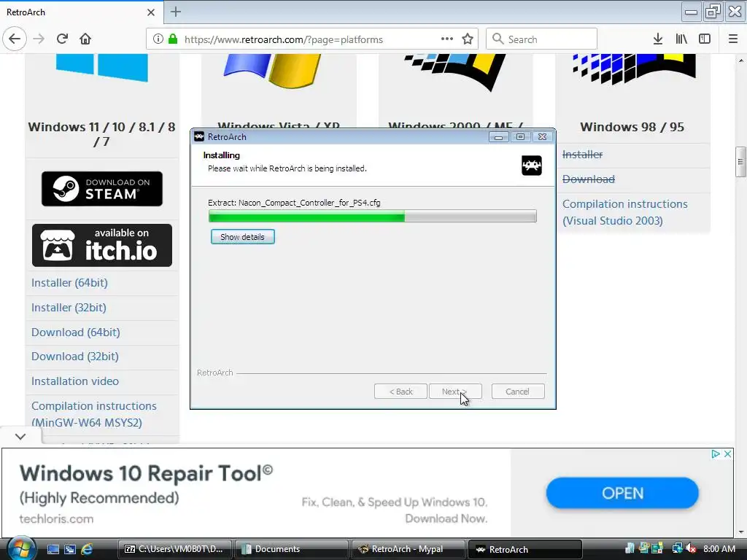The height and width of the screenshot is (560, 747).
Task: Close the RetroArch browser tab
Action: (x=151, y=12)
